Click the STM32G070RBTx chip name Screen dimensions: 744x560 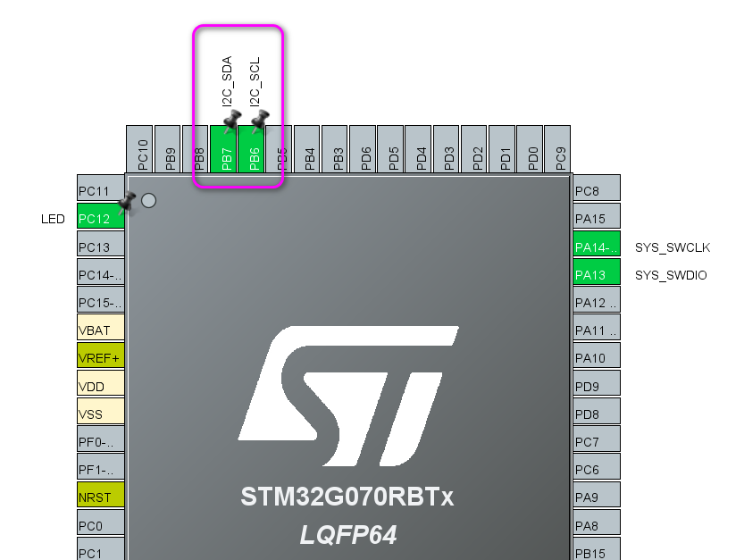click(x=347, y=497)
